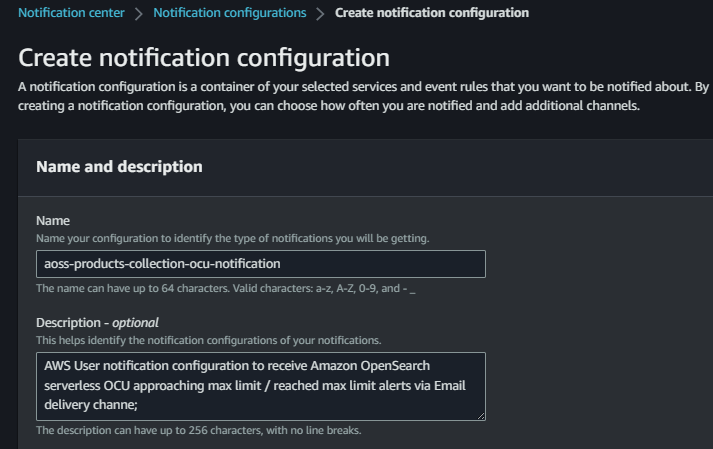Click the Create notification configuration page heading
The width and height of the screenshot is (713, 449).
[x=204, y=57]
